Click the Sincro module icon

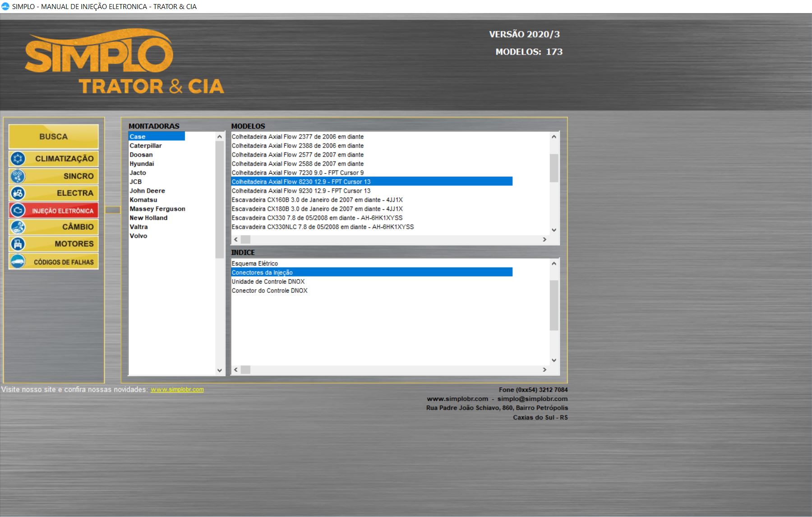[18, 176]
